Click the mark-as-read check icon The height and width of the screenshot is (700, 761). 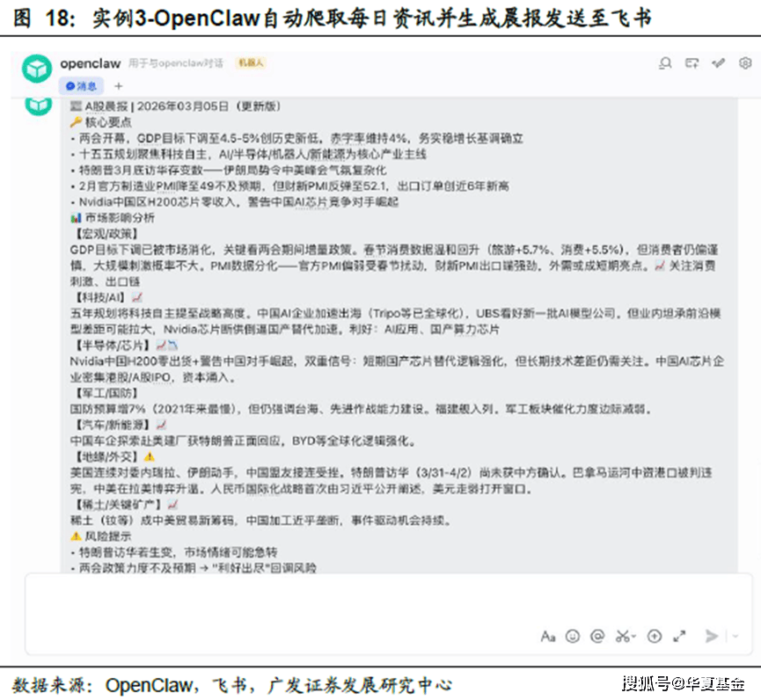[x=717, y=63]
